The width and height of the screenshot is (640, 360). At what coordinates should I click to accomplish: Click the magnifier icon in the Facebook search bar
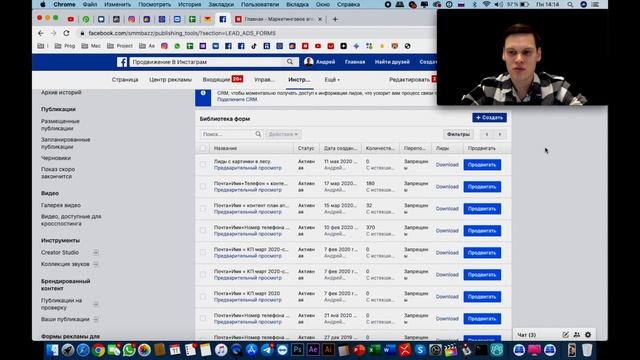290,62
